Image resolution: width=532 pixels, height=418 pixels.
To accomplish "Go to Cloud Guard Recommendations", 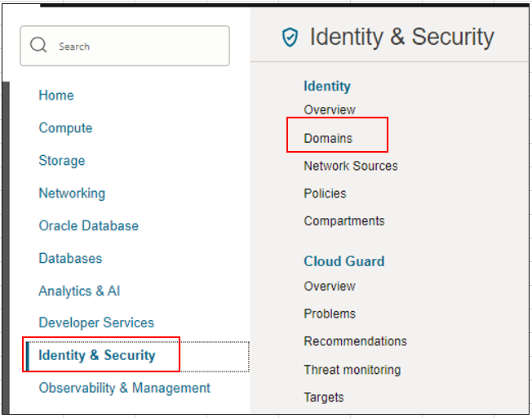I will pyautogui.click(x=355, y=341).
